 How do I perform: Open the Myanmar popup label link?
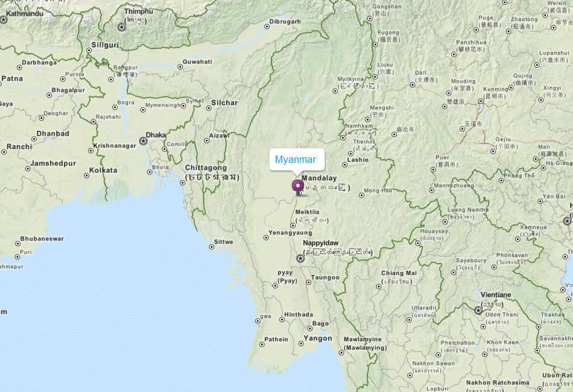tap(296, 159)
